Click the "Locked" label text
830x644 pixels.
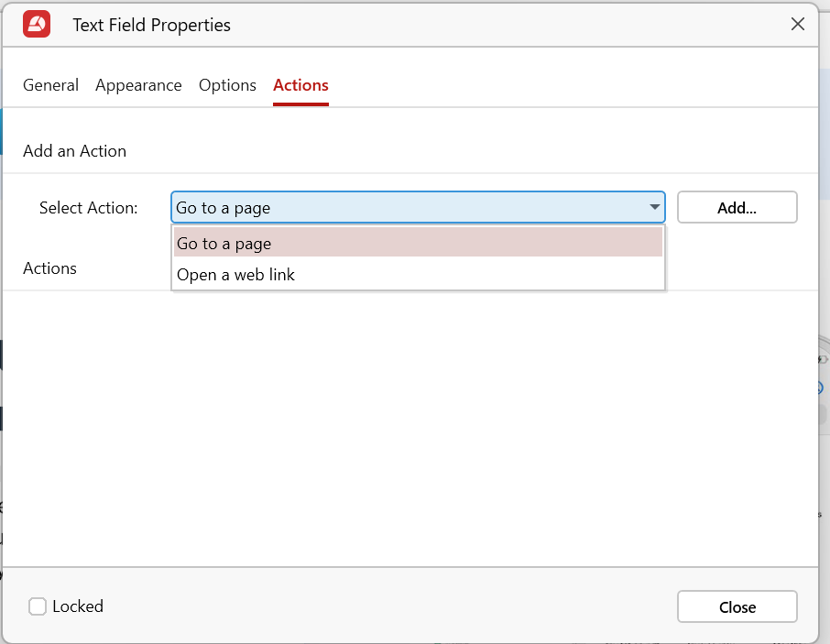(78, 606)
